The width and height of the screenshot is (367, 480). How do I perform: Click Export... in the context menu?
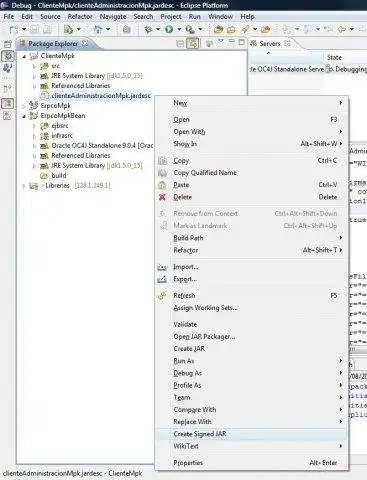click(x=252, y=279)
